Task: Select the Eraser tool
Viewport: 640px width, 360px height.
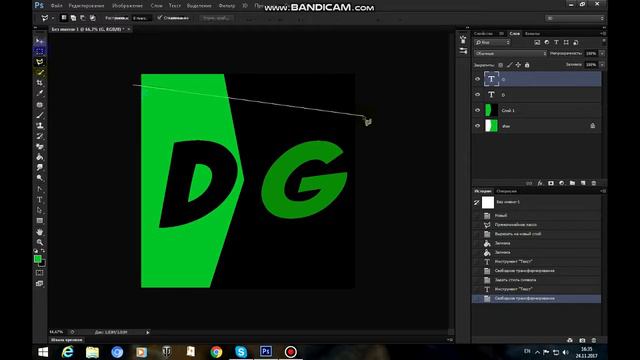Action: [x=40, y=147]
